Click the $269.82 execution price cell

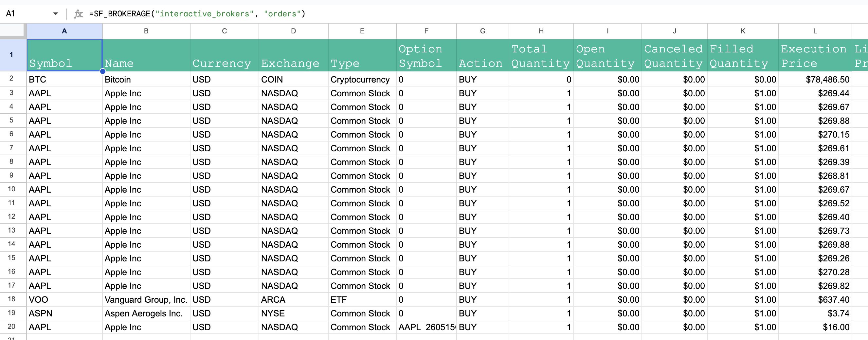[x=815, y=286]
